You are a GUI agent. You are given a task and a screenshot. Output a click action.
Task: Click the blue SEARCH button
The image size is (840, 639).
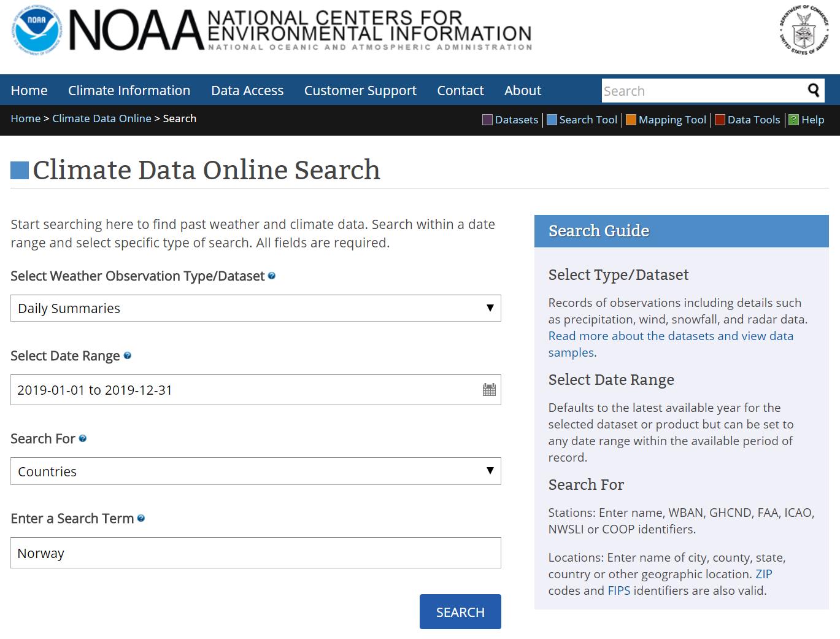click(460, 611)
